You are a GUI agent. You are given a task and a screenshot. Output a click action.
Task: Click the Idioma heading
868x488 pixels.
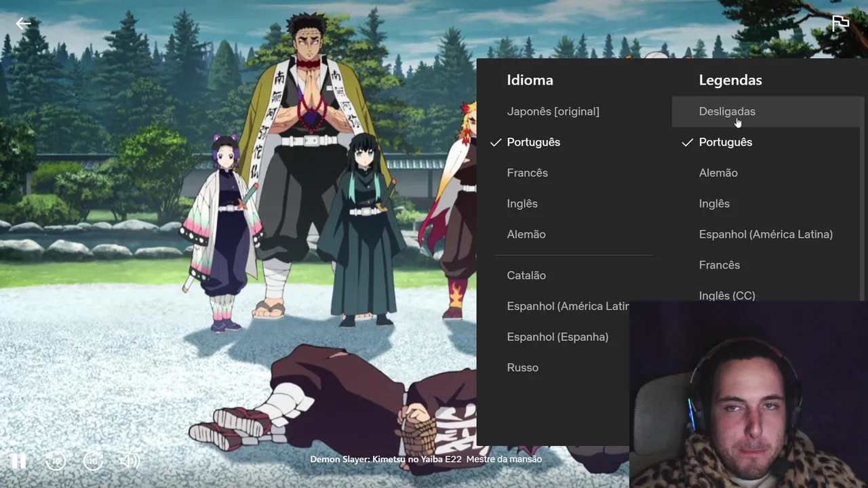point(530,80)
